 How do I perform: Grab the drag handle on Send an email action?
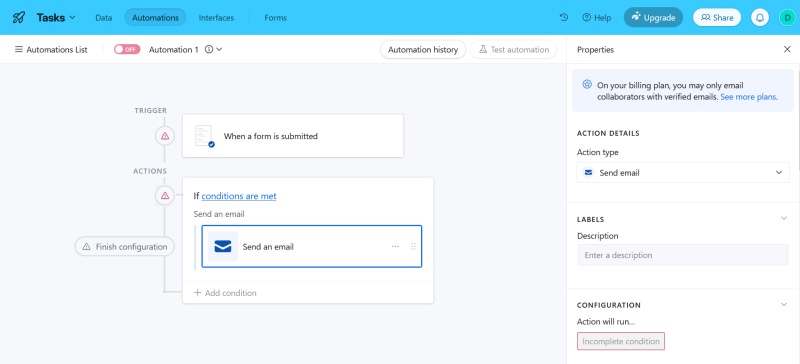pyautogui.click(x=413, y=247)
